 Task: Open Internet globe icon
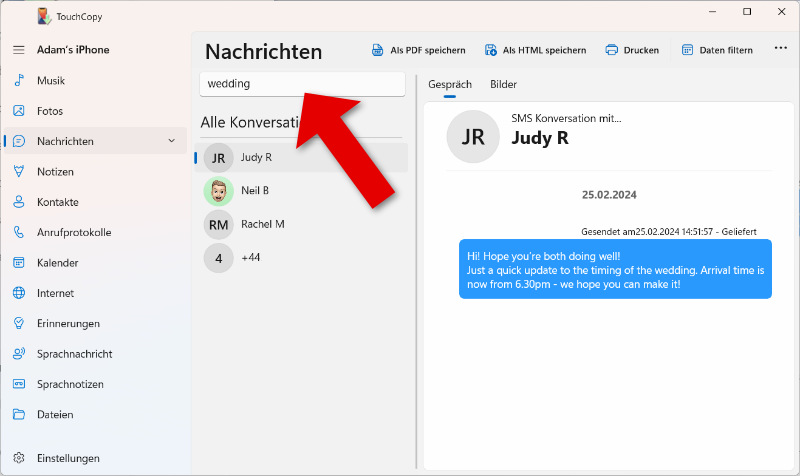(18, 293)
